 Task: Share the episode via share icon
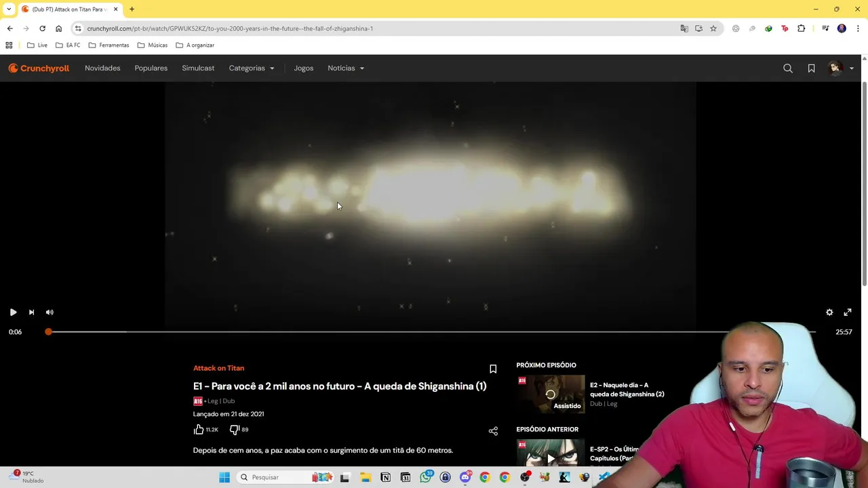click(493, 431)
